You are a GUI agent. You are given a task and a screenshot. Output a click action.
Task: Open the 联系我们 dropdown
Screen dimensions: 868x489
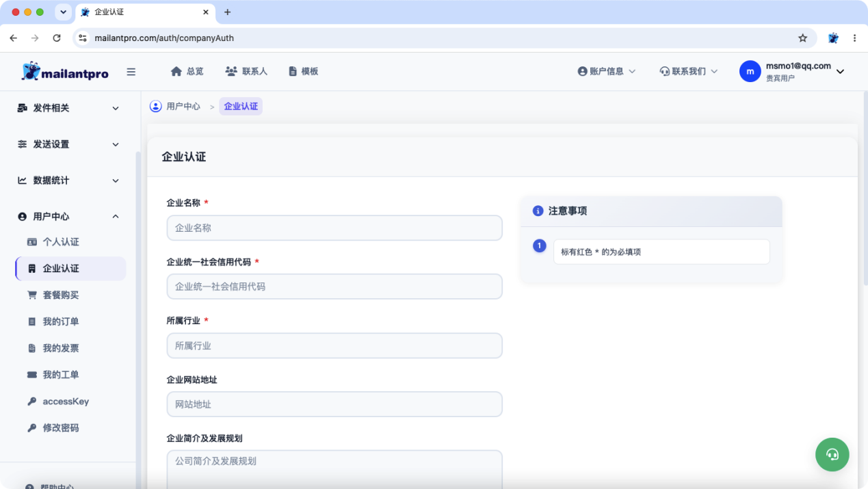pyautogui.click(x=689, y=71)
